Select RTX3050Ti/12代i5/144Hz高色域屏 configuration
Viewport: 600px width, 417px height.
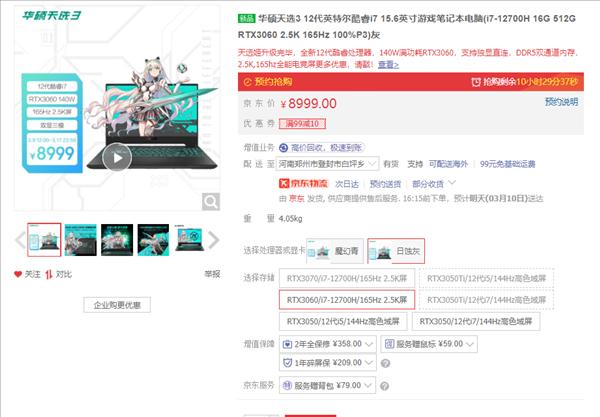pyautogui.click(x=486, y=278)
